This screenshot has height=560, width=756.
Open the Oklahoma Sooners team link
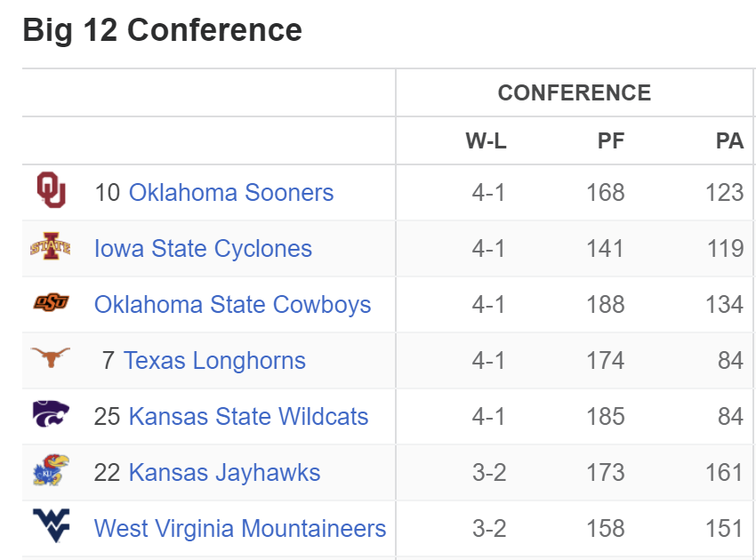(x=231, y=192)
